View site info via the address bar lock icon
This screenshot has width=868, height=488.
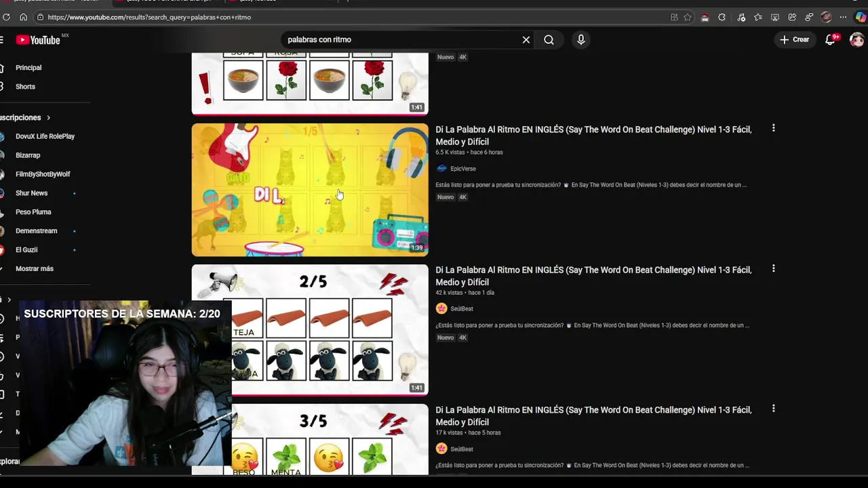tap(40, 17)
